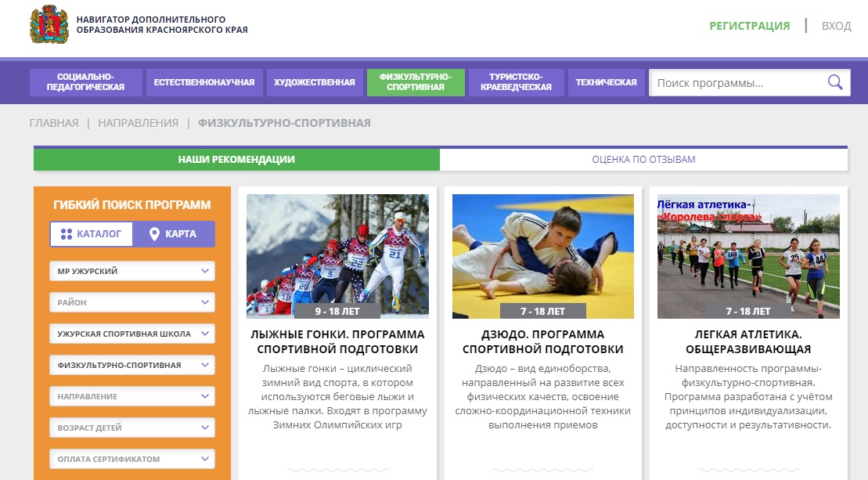Go to Главная breadcrumb link
Screen dimensions: 868x480
tap(54, 123)
